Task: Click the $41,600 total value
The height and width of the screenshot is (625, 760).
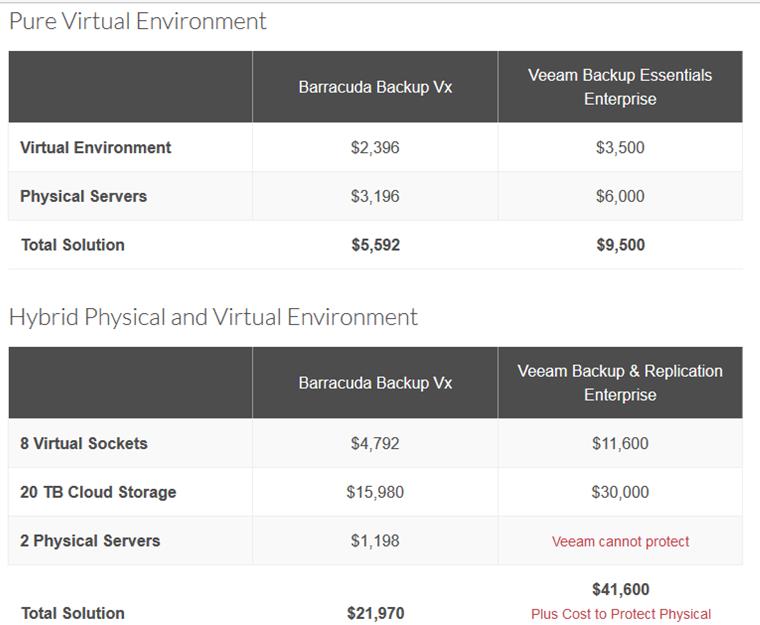Action: point(620,590)
